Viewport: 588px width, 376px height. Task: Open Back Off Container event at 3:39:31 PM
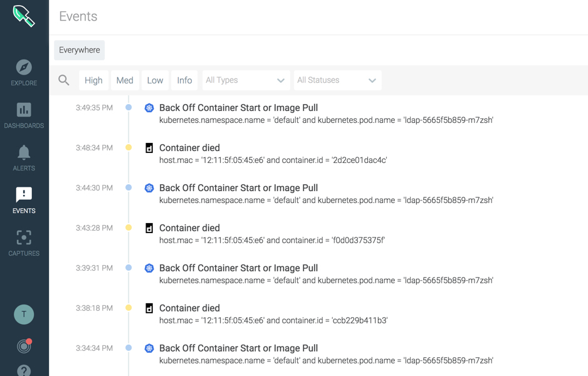point(238,268)
